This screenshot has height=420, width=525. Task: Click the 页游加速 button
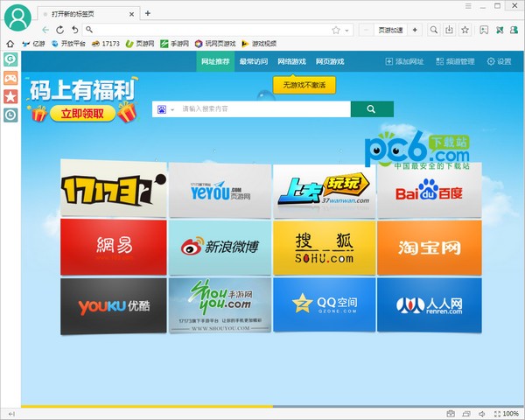pyautogui.click(x=390, y=30)
